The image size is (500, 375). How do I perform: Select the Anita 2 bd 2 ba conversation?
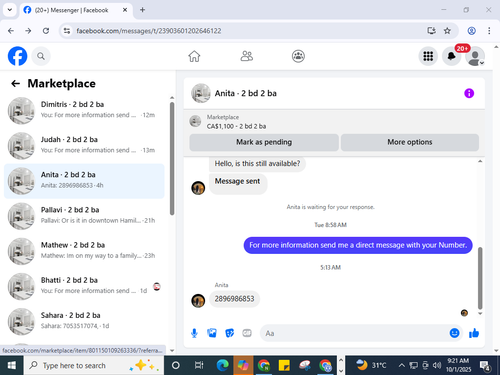coord(84,181)
